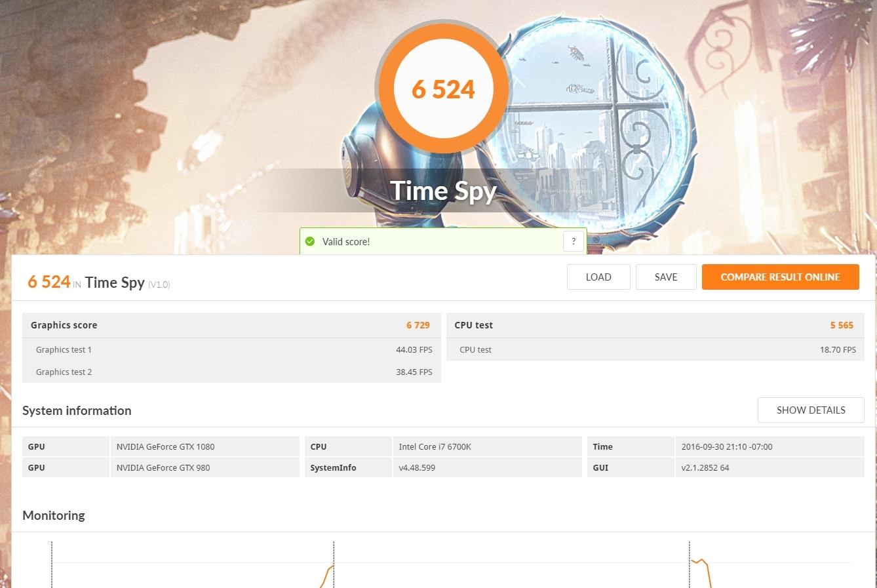The height and width of the screenshot is (588, 877).
Task: Click the Time Spy title banner
Action: tap(444, 191)
